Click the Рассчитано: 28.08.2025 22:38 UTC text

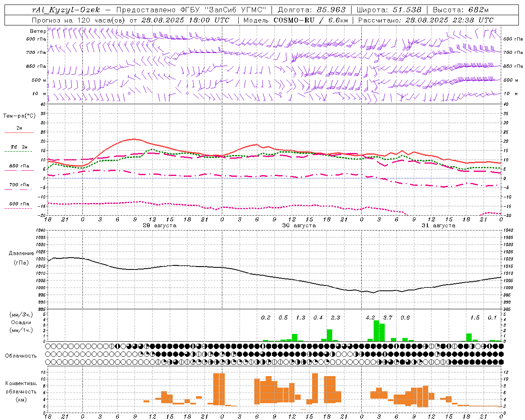pos(426,20)
